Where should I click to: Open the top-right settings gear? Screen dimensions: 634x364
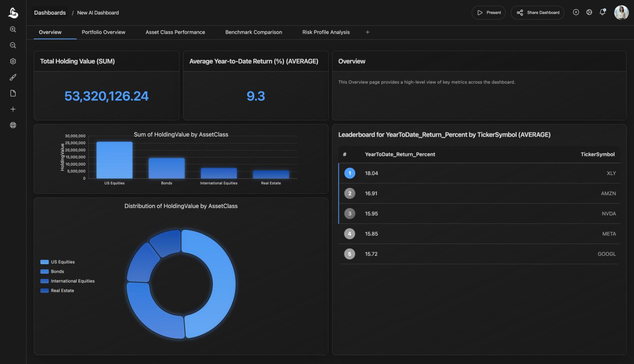[x=589, y=12]
